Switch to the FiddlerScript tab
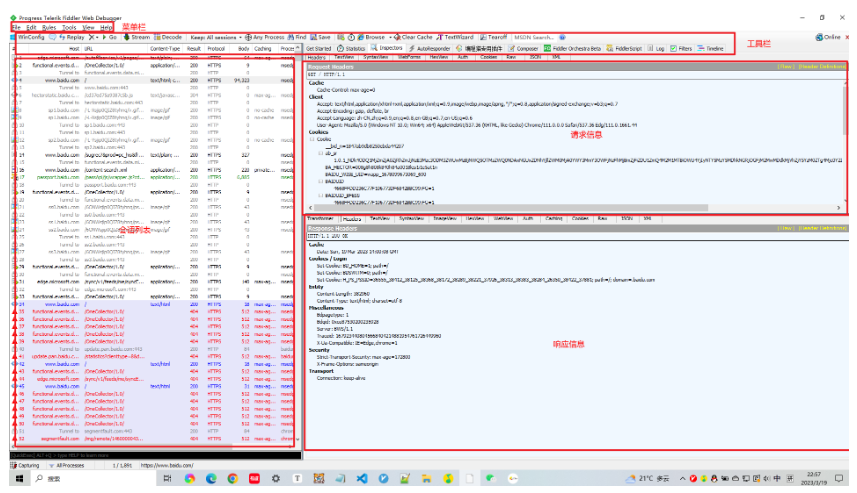Screen dimensions: 857x493 (x=624, y=49)
